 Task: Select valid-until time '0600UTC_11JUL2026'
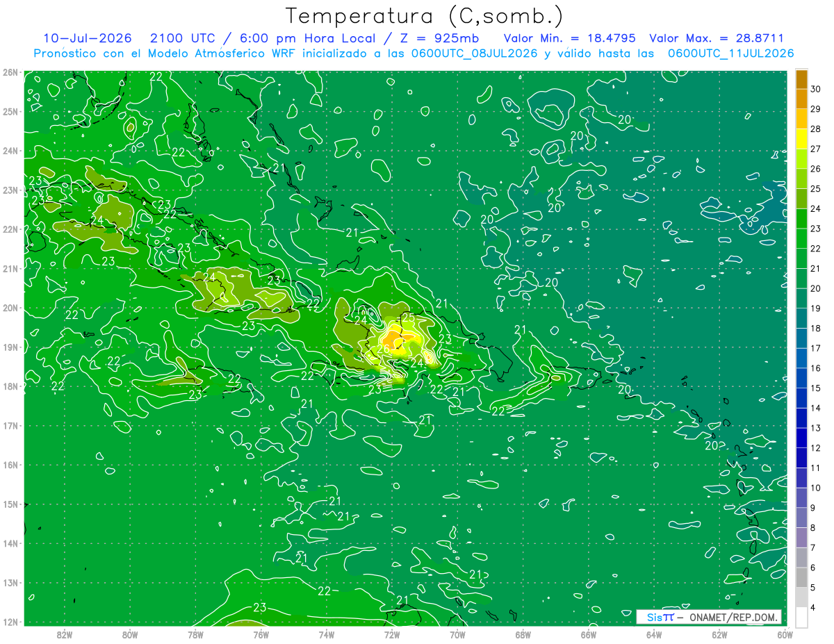(730, 53)
